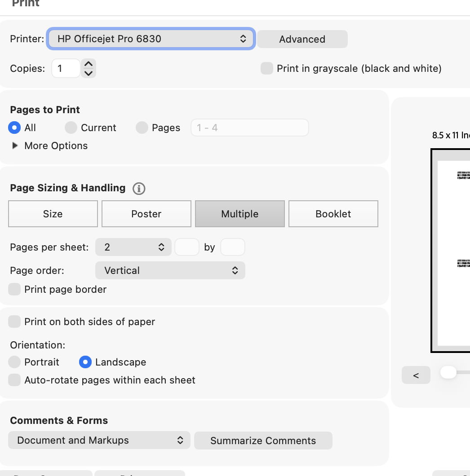470x476 pixels.
Task: Go to previous preview page arrow
Action: (x=416, y=375)
